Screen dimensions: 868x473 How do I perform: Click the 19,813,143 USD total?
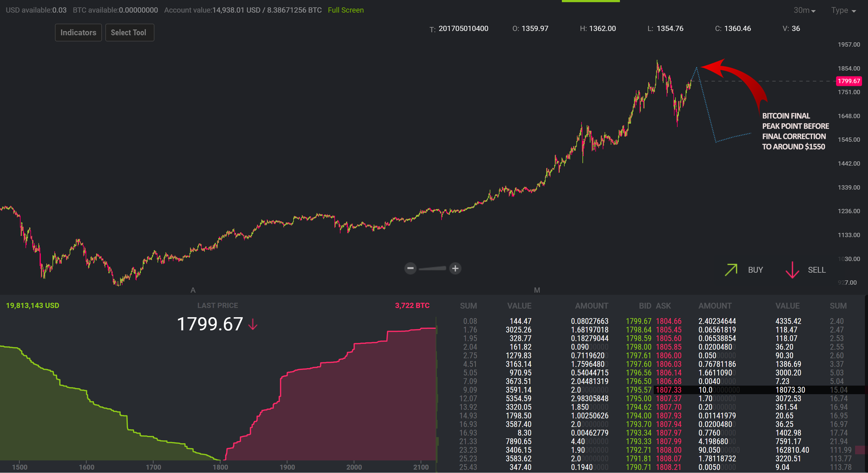point(33,305)
